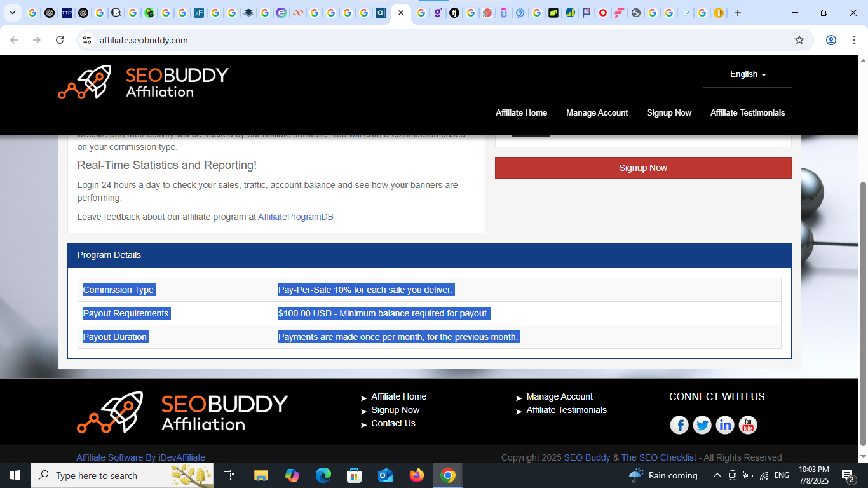Click the Pay-Per-Sale 10% cell
The height and width of the screenshot is (488, 868).
[527, 290]
